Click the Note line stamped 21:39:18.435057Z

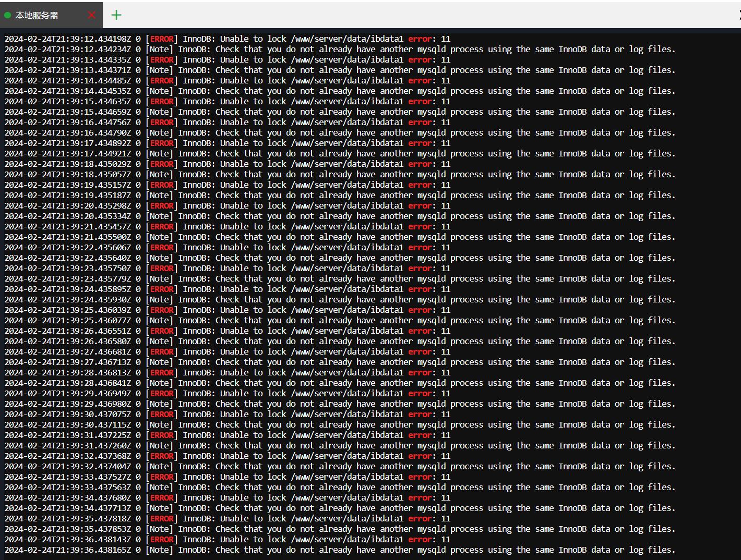click(340, 174)
